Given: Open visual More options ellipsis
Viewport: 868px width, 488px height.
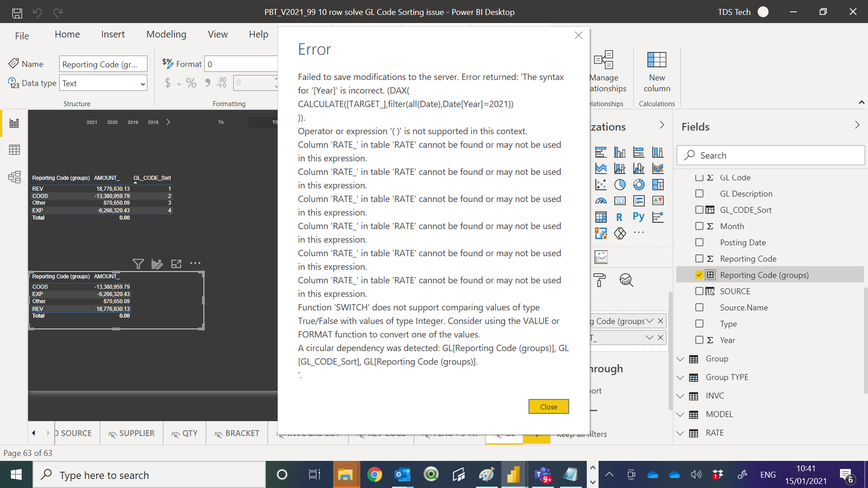Looking at the screenshot, I should coord(195,263).
